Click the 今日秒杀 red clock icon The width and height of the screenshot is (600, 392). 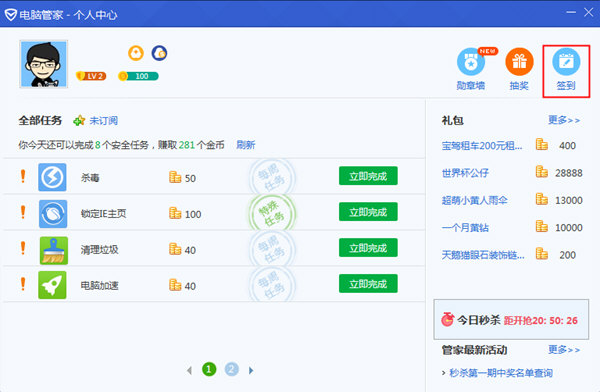447,319
